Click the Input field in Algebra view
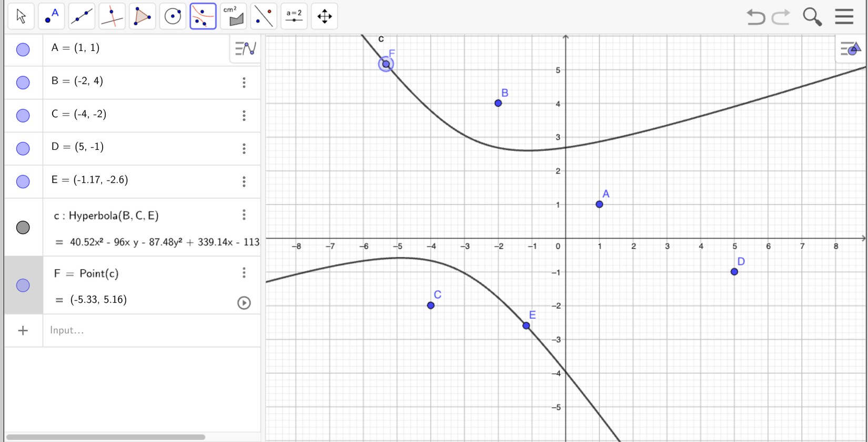Screen dimensions: 868x442 click(147, 330)
